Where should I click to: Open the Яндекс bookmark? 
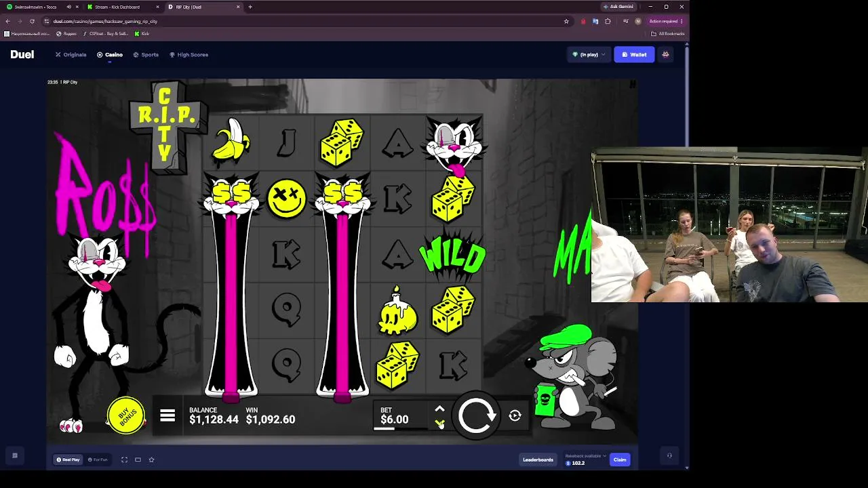click(x=68, y=34)
